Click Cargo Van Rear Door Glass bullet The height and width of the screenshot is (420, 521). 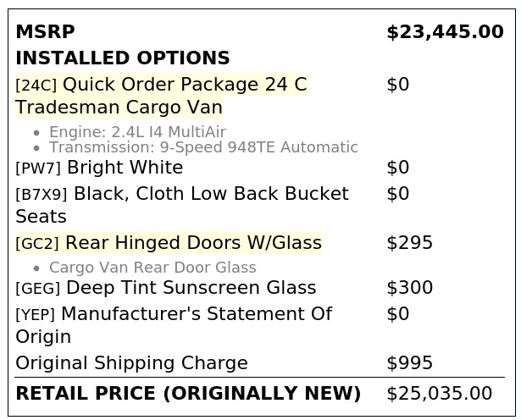[x=152, y=268]
